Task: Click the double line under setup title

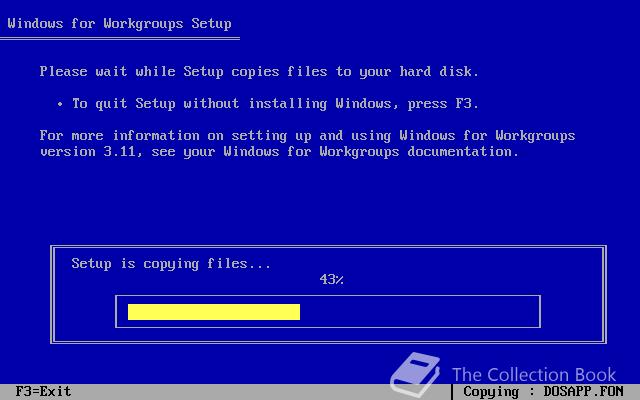Action: coord(120,39)
